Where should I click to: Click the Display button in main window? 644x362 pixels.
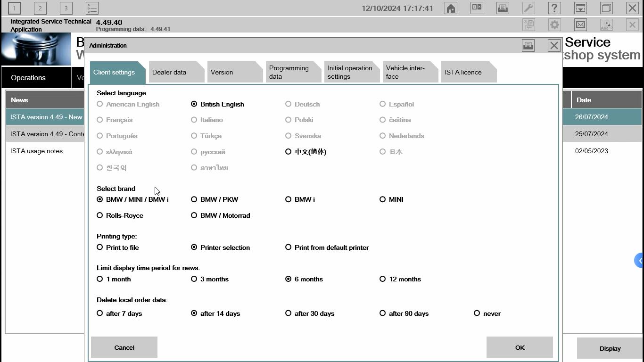(610, 349)
